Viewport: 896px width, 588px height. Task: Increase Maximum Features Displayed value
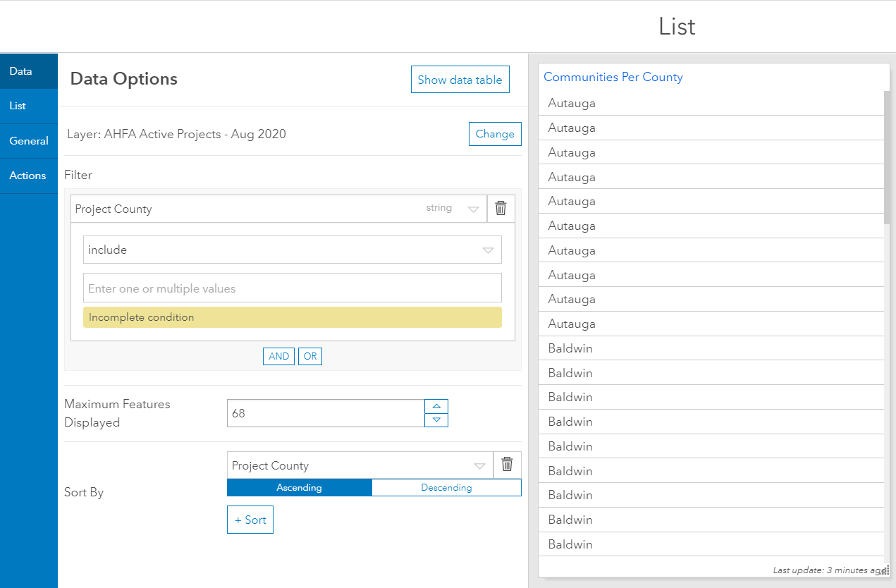pos(436,406)
